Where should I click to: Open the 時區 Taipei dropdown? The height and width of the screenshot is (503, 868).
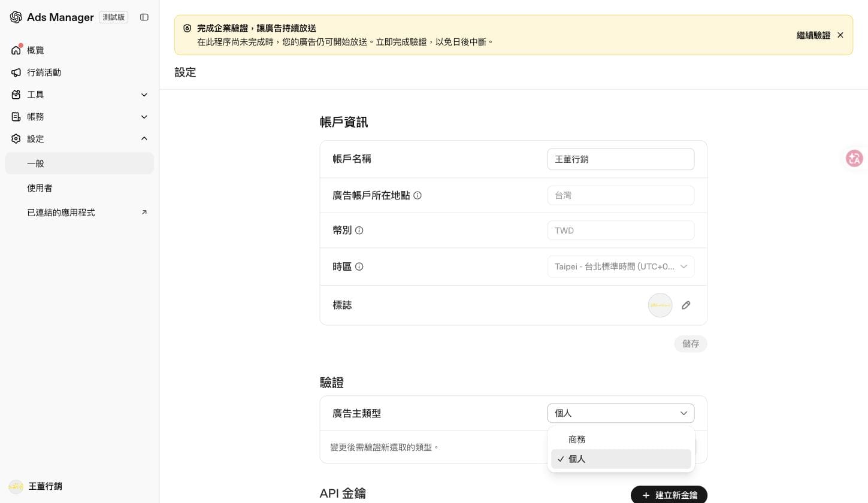pos(621,266)
